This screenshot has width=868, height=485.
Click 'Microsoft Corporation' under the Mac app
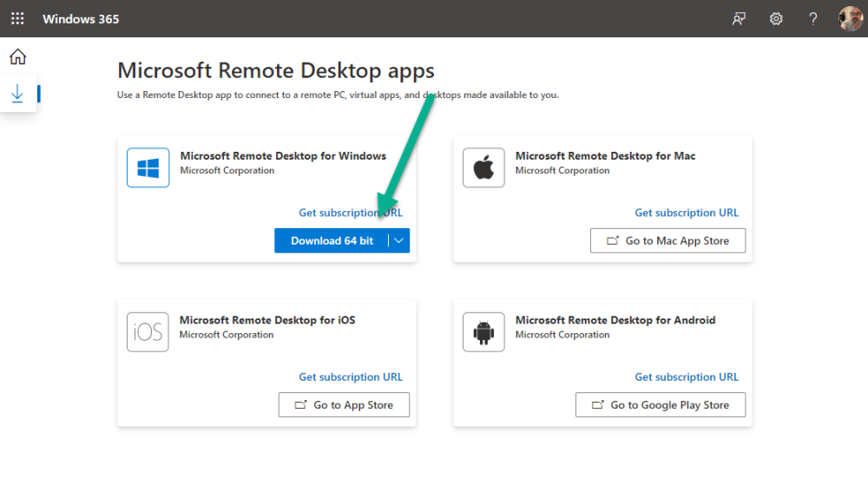click(x=562, y=170)
